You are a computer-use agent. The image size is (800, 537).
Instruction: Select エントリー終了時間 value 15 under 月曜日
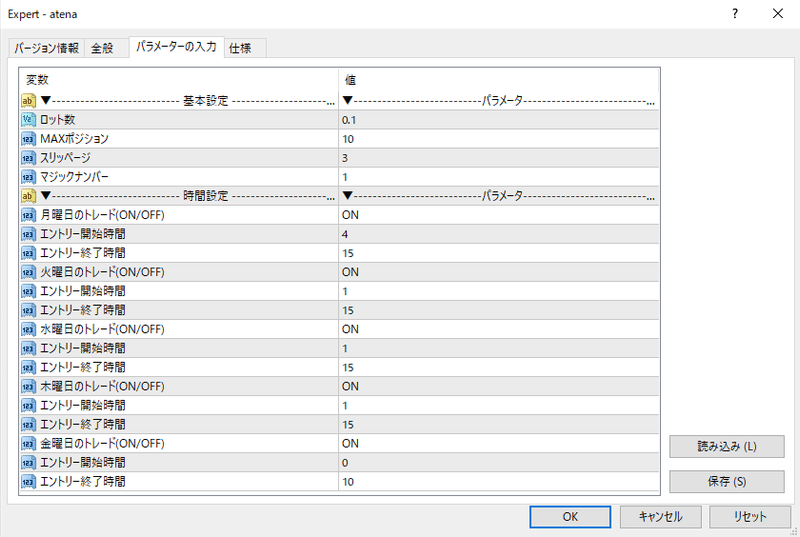(x=348, y=253)
